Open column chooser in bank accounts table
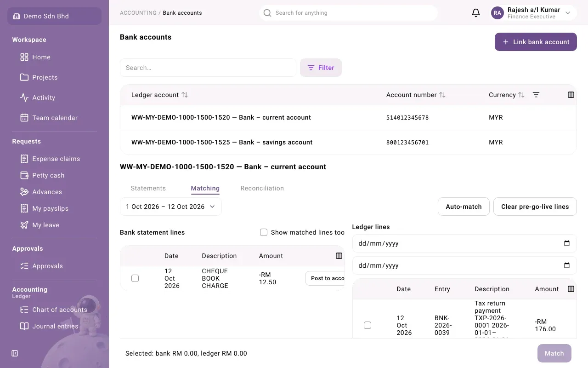 point(571,95)
